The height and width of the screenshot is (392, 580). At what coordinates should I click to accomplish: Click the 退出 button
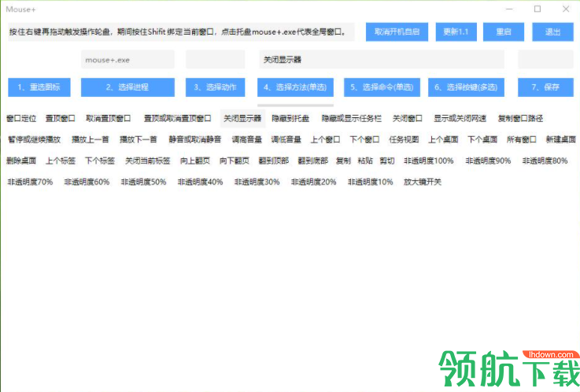pyautogui.click(x=552, y=31)
